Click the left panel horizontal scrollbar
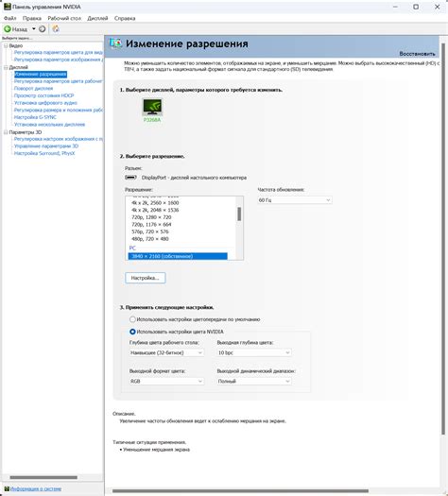Screen dimensions: 448x496 point(43,477)
